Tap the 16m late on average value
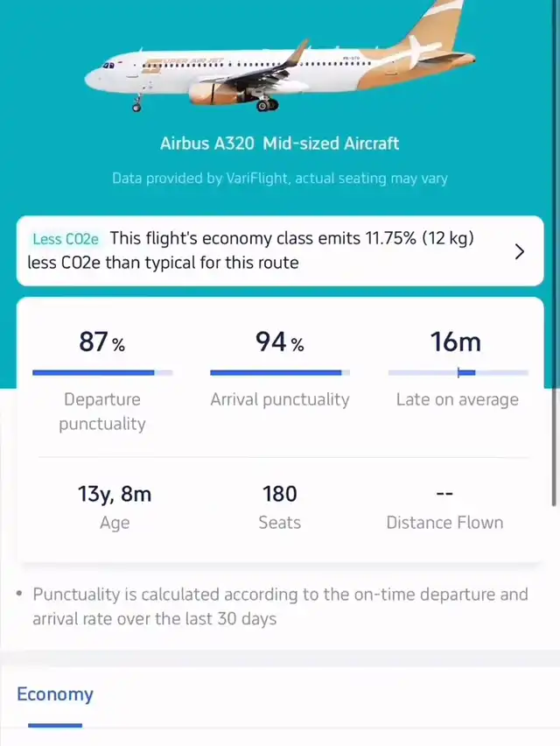This screenshot has height=746, width=560. click(456, 341)
